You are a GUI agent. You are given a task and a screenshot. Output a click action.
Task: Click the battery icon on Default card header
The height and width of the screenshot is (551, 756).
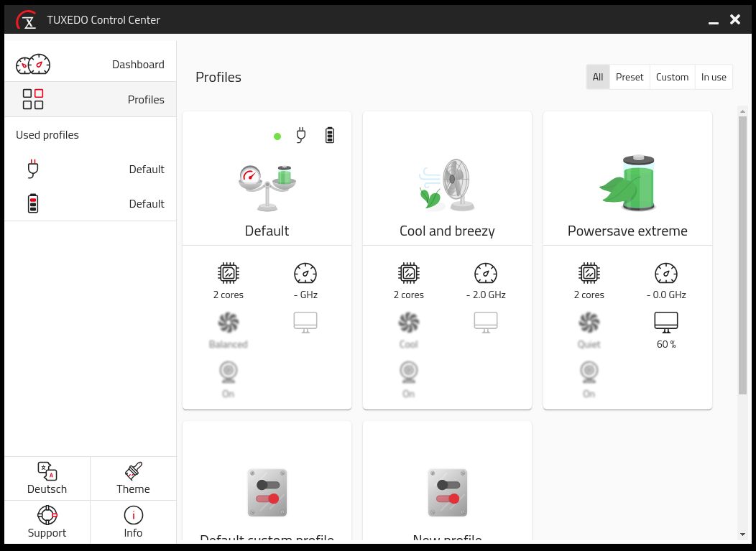coord(329,135)
